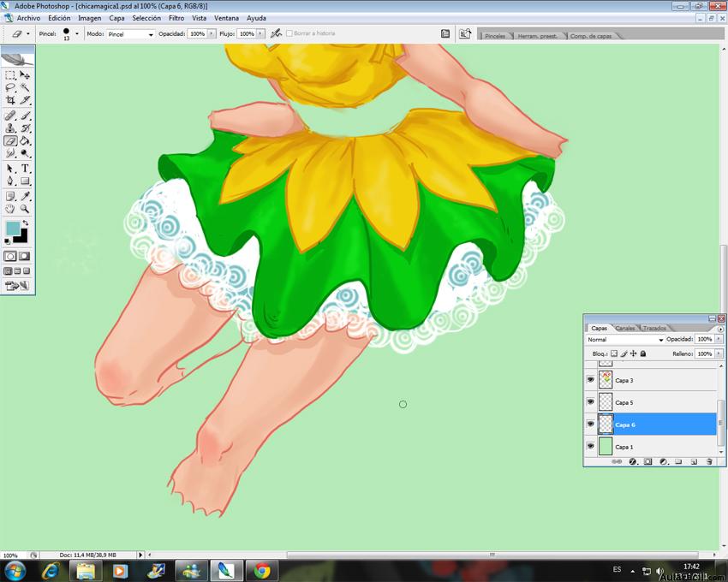Image resolution: width=728 pixels, height=582 pixels.
Task: Select the Brush tool
Action: 25,116
